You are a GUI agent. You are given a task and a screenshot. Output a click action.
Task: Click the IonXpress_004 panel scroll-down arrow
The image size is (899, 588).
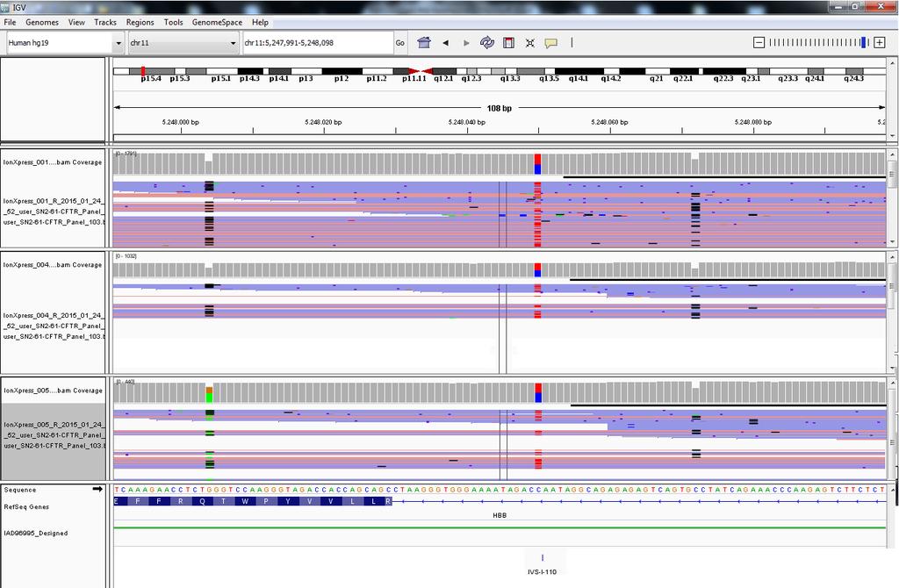coord(892,369)
